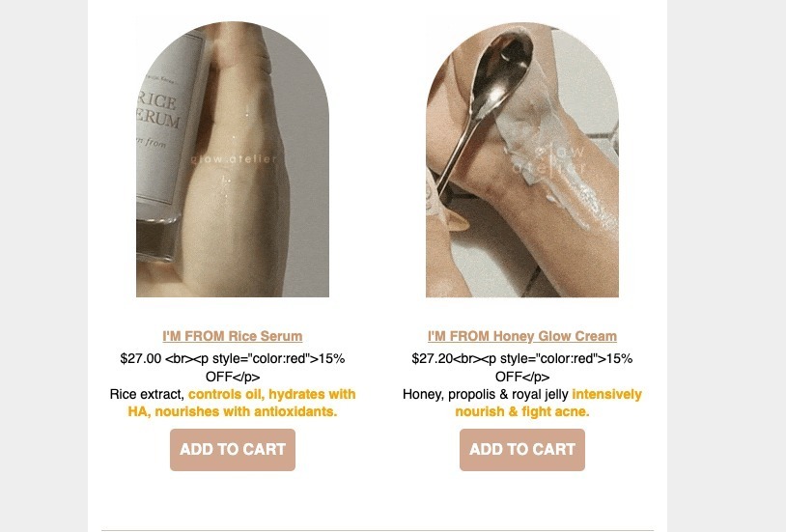Screen dimensions: 786x532
Task: Click the 'OFF</p>' text under Rice Serum price
Action: pos(233,377)
